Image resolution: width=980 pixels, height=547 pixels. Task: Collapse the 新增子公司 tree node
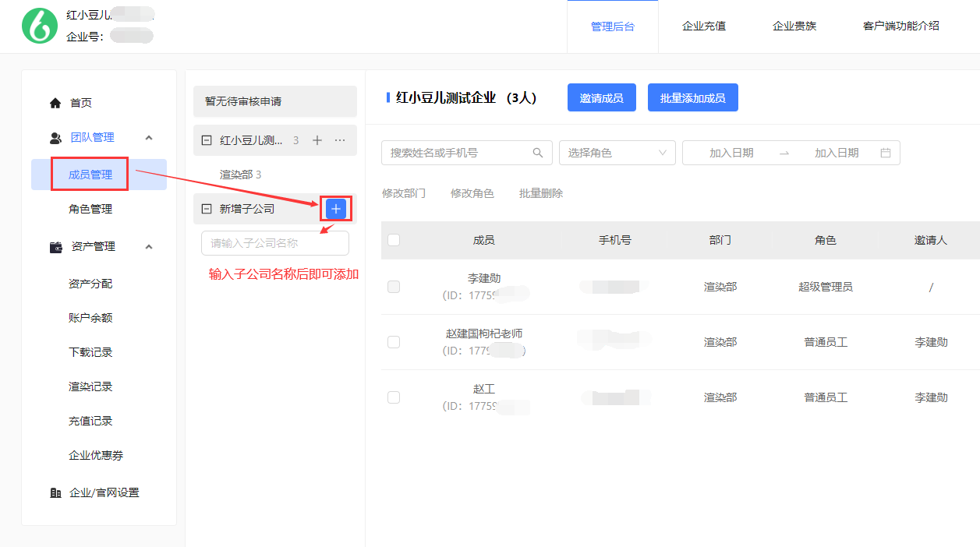(207, 209)
